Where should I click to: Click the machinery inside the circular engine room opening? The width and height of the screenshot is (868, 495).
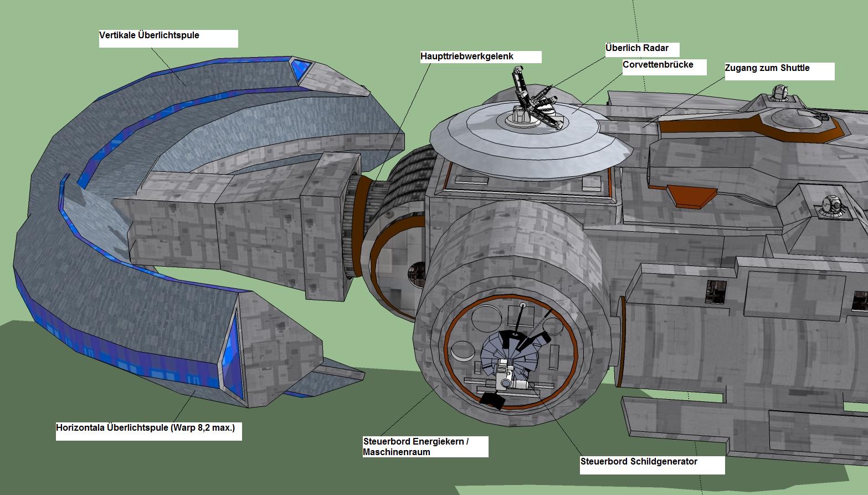pyautogui.click(x=509, y=355)
